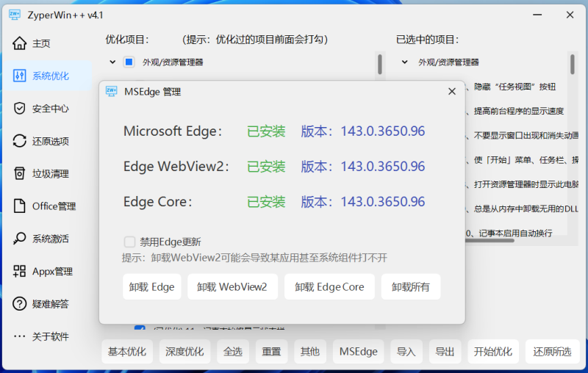Click the horizontal scrollbar under 已选中的项目 list
Viewport: 588px width, 373px height.
coord(490,241)
